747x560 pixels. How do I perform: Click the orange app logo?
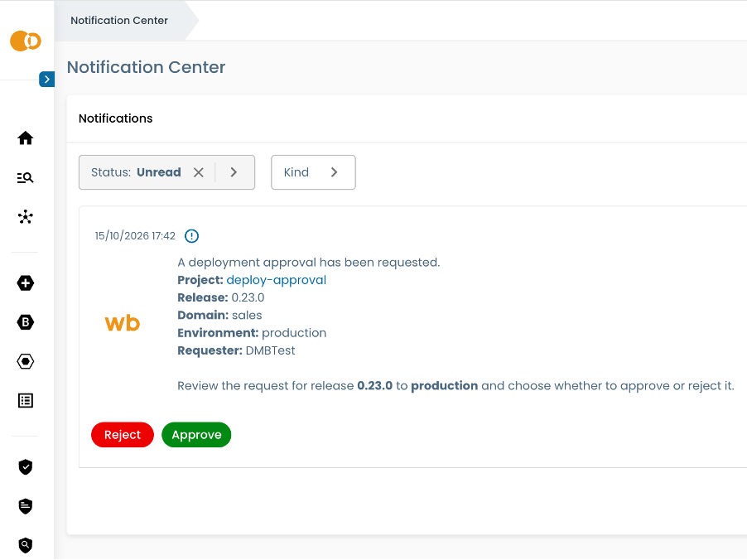[26, 41]
